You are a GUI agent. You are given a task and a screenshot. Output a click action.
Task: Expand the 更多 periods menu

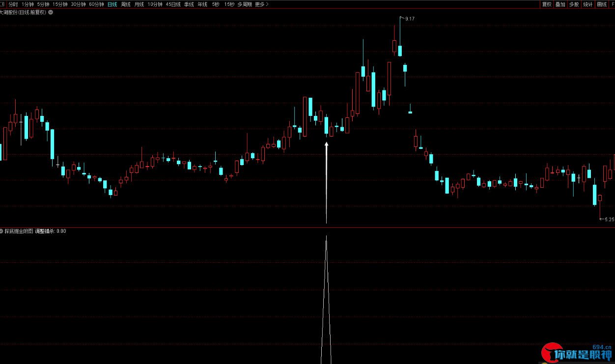pyautogui.click(x=262, y=4)
